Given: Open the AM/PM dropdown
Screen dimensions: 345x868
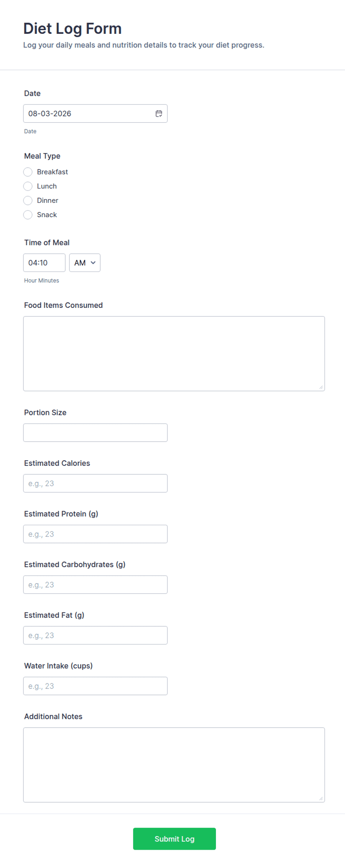Looking at the screenshot, I should (85, 263).
